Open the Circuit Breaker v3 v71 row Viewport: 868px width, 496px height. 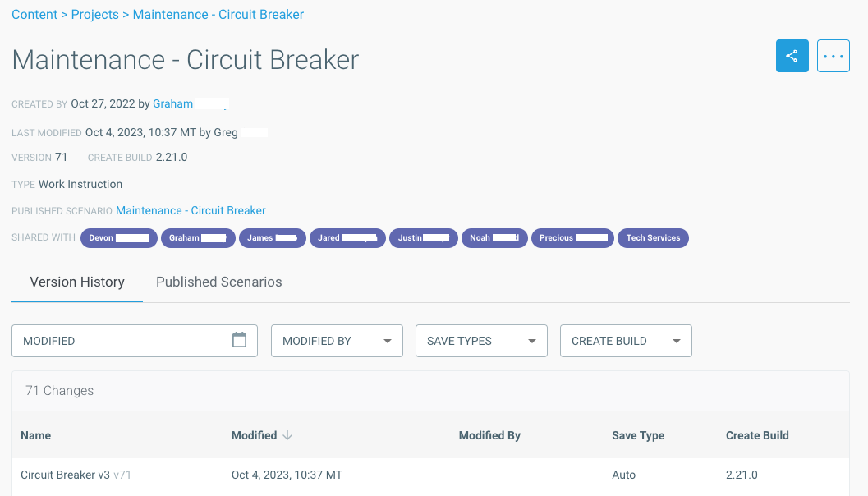pyautogui.click(x=430, y=475)
